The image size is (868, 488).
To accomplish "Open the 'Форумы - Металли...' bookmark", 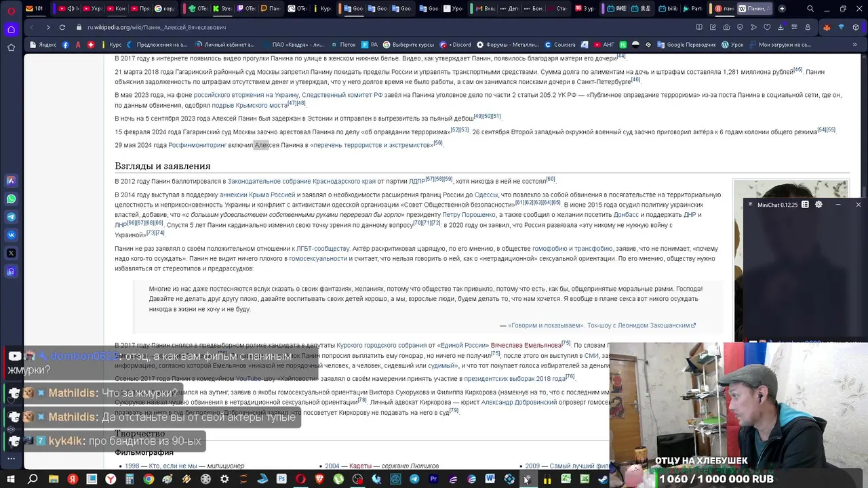I will (507, 45).
